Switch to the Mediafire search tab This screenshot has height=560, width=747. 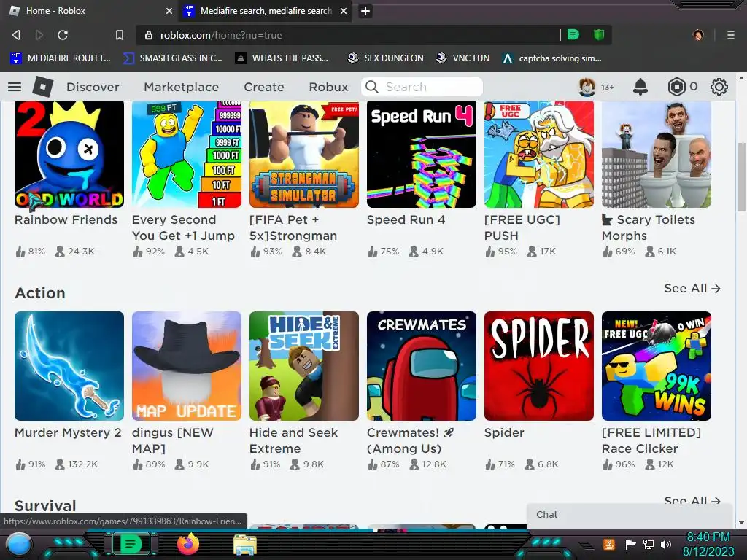[266, 11]
